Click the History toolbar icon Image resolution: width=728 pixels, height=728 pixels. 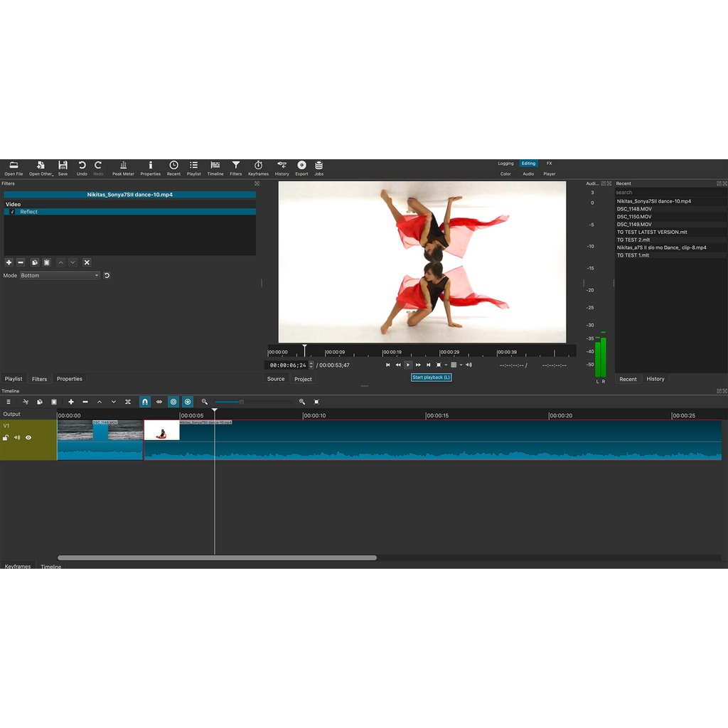coord(282,168)
